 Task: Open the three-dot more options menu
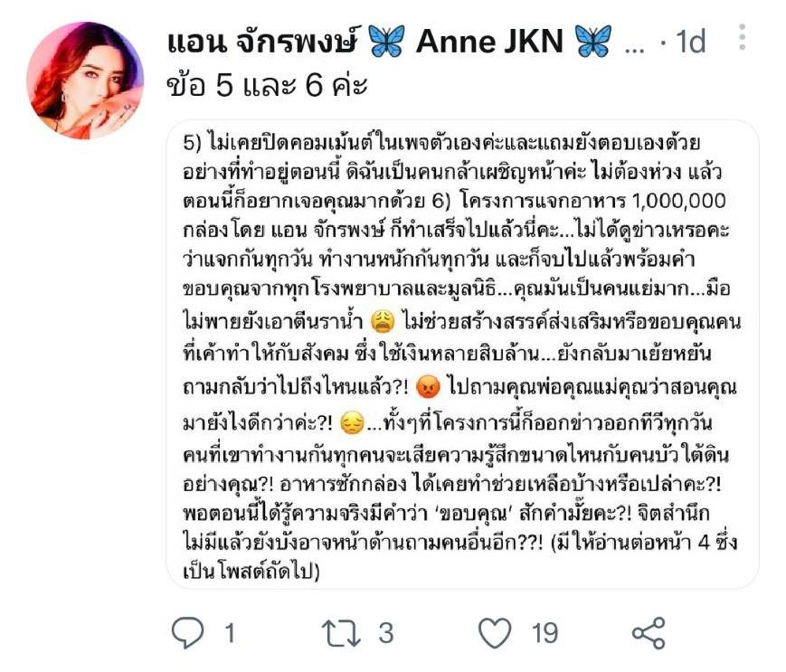[x=743, y=37]
